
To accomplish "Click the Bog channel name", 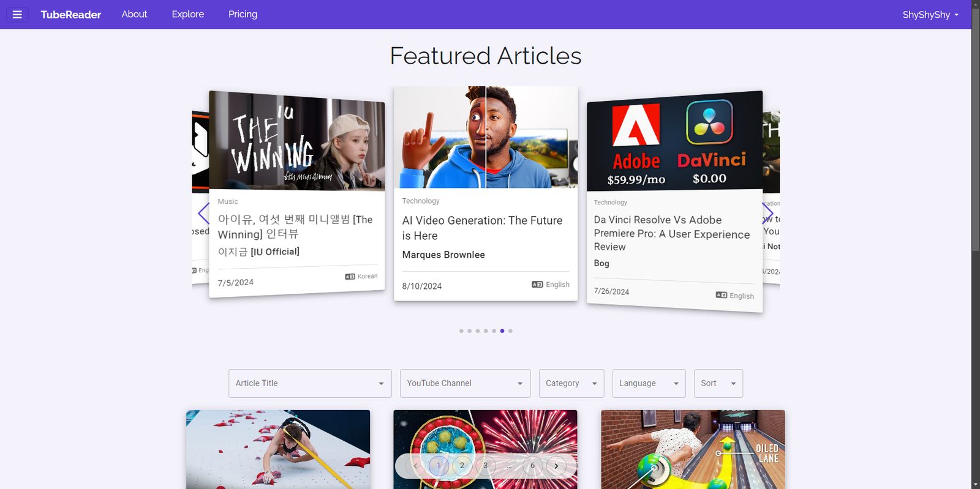I will (x=601, y=263).
